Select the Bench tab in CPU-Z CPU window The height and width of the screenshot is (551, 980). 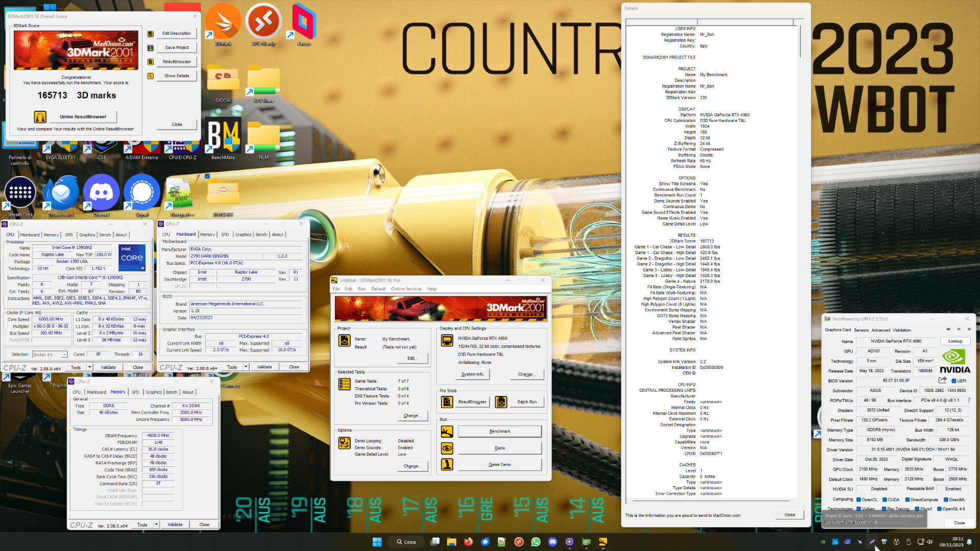(x=105, y=235)
